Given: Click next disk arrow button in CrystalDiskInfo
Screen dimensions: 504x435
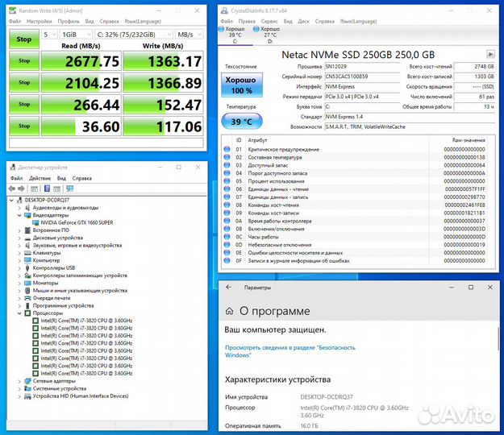Looking at the screenshot, I should pos(490,54).
